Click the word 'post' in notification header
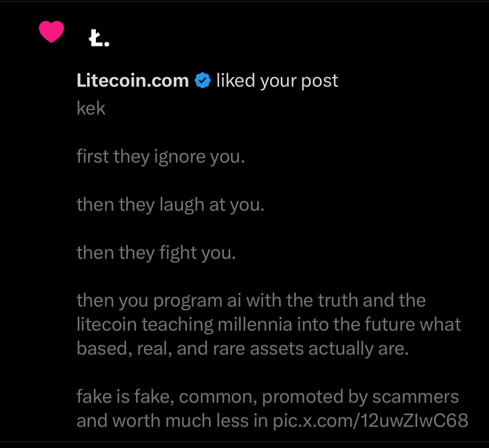The width and height of the screenshot is (489, 448). click(319, 81)
